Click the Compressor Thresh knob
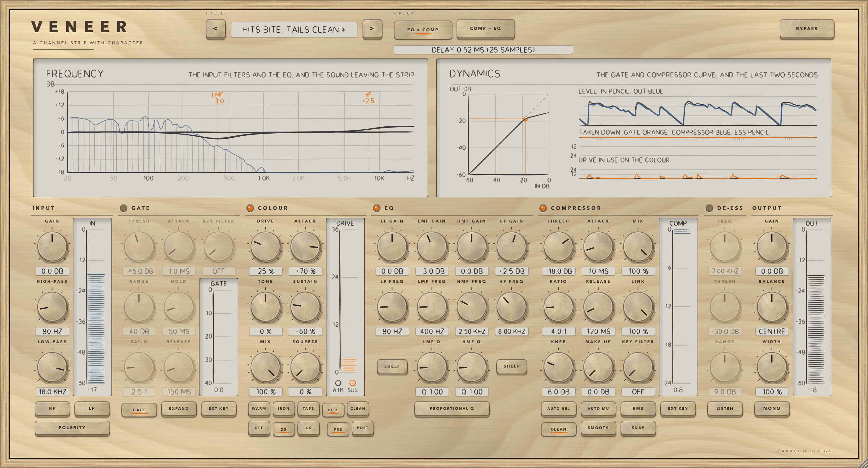This screenshot has height=468, width=868. coord(559,247)
